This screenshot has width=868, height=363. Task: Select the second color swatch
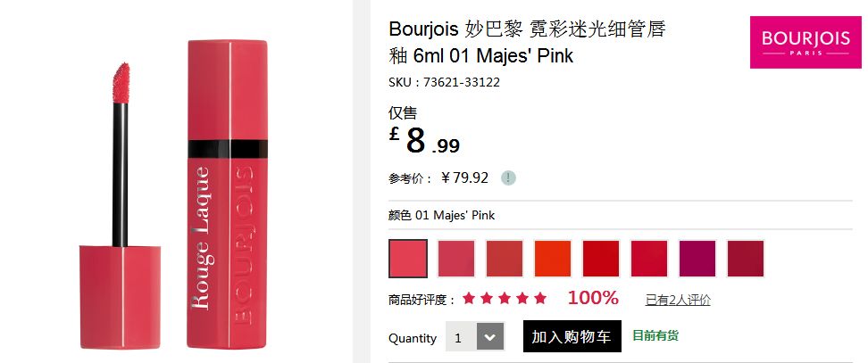(456, 259)
